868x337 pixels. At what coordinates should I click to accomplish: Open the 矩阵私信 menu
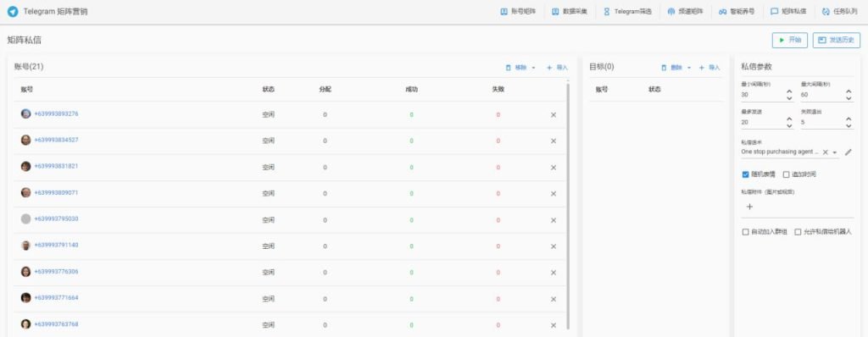coord(788,12)
